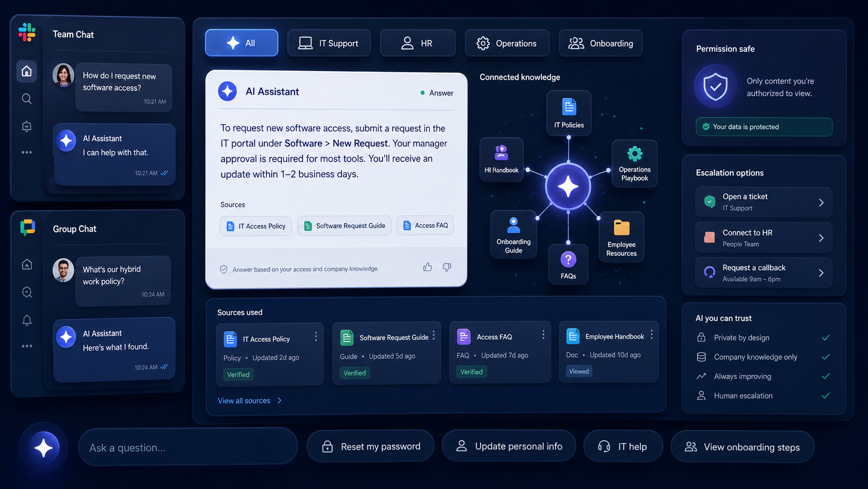868x489 pixels.
Task: Expand the Connect to HR chevron
Action: point(821,238)
